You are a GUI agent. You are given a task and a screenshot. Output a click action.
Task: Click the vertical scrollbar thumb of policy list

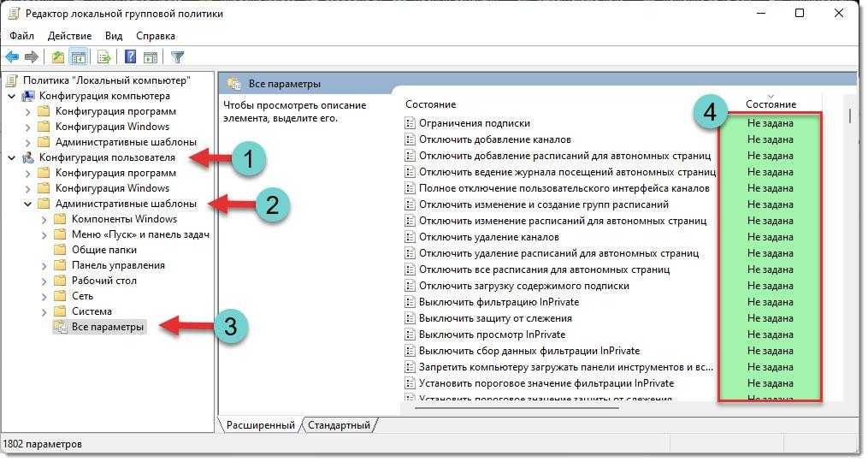point(850,115)
